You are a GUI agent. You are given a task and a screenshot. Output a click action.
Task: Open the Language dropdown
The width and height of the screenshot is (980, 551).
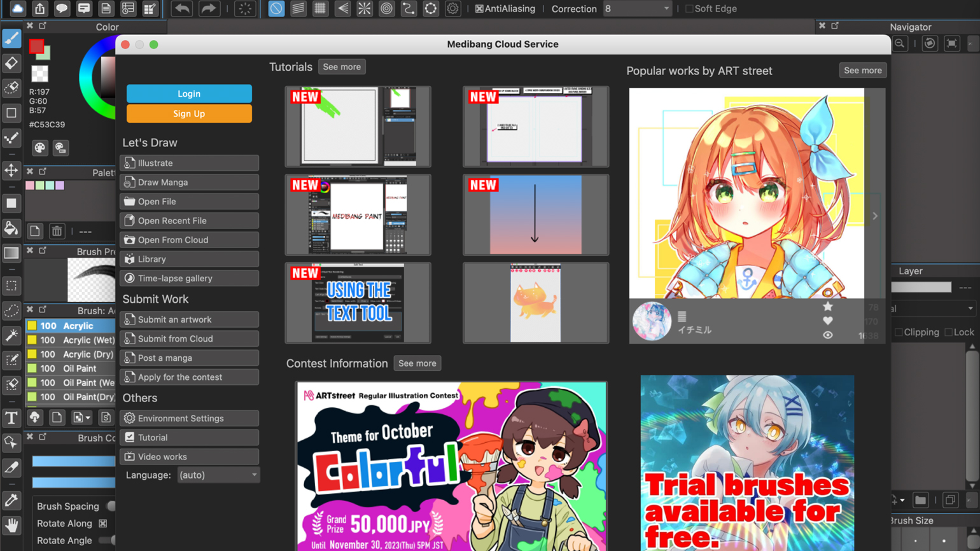click(x=218, y=475)
